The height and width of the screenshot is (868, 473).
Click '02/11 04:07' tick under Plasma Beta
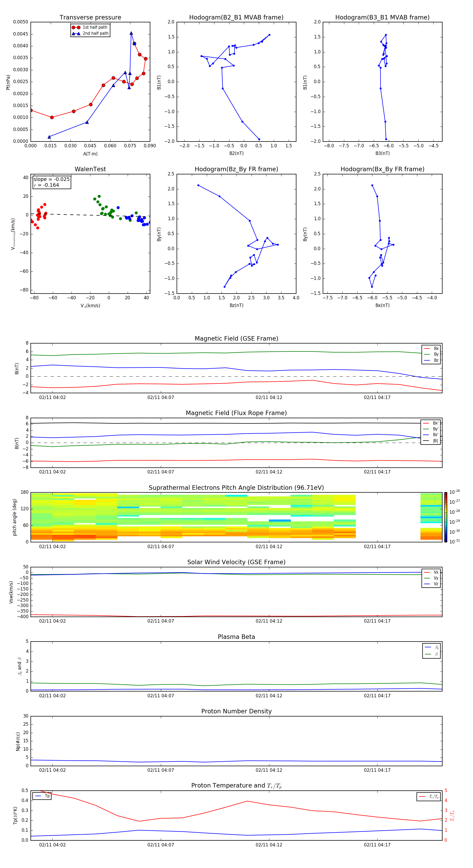click(161, 695)
